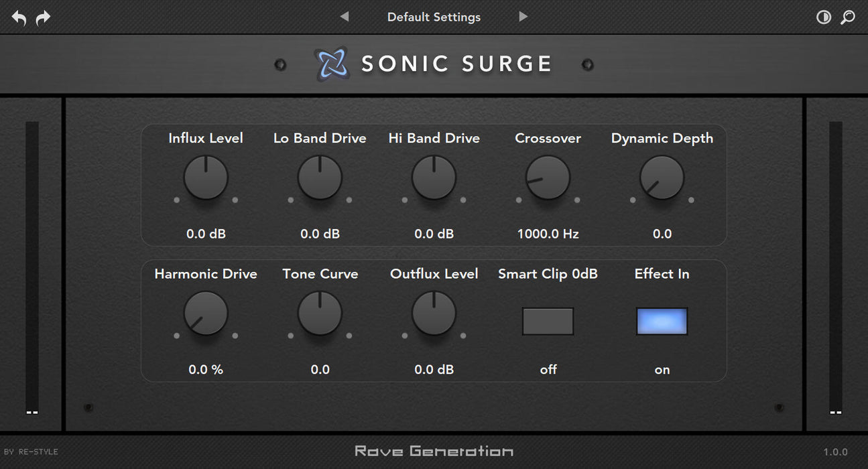This screenshot has height=469, width=868.
Task: Adjust the Crossover frequency knob
Action: [548, 178]
